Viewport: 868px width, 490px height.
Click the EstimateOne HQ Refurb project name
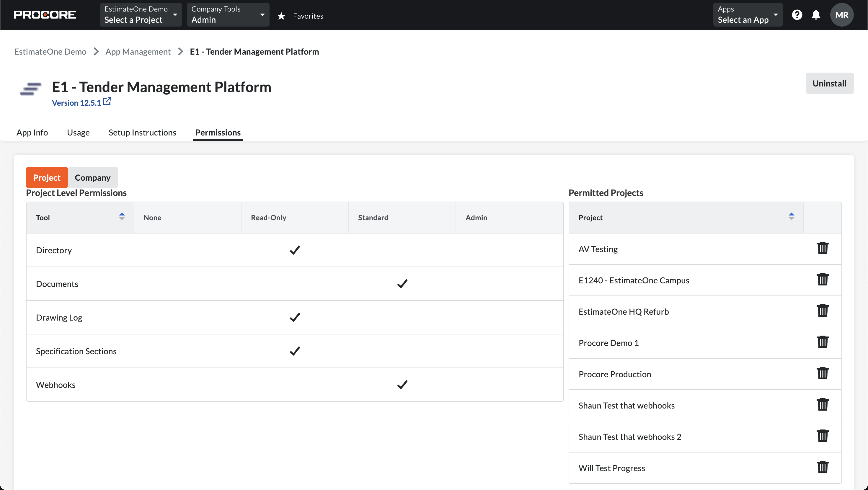point(624,311)
